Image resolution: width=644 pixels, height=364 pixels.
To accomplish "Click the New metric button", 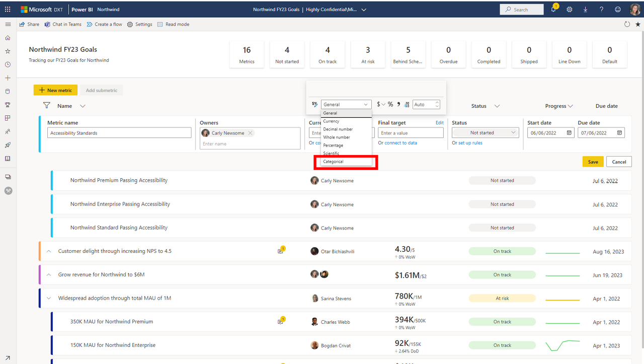I will (55, 90).
